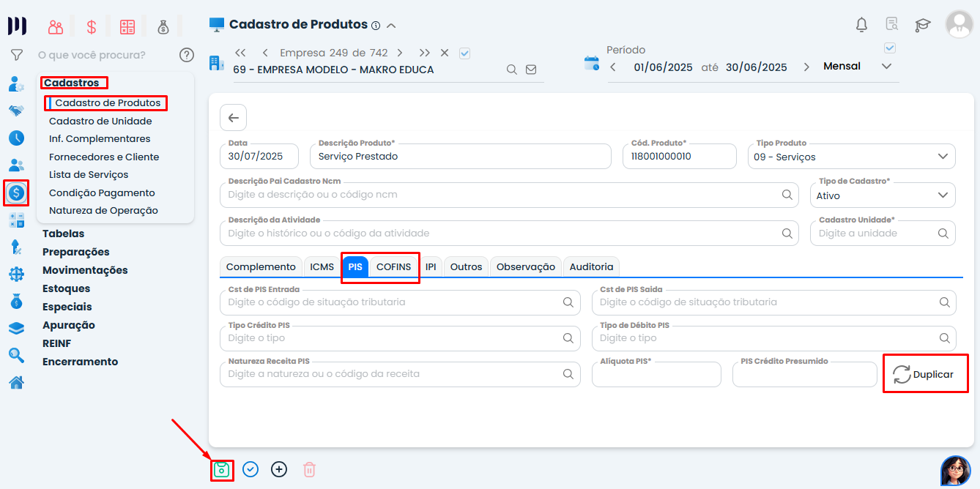Add new record with plus circle icon
Viewport: 980px width, 489px height.
279,469
